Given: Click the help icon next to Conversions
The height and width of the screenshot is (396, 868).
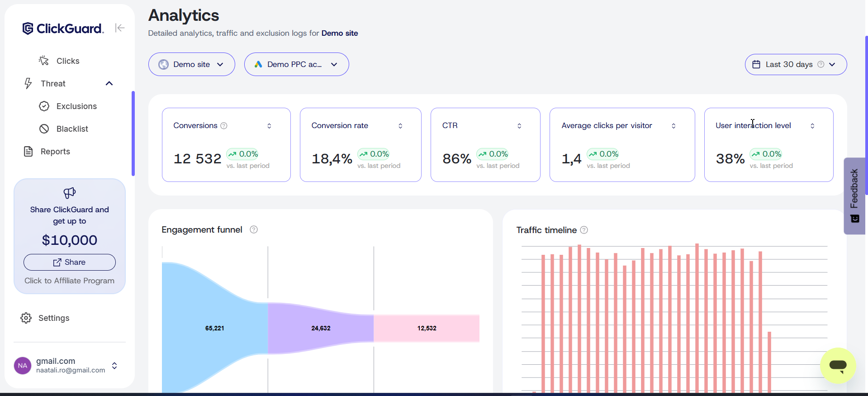Looking at the screenshot, I should pos(224,126).
